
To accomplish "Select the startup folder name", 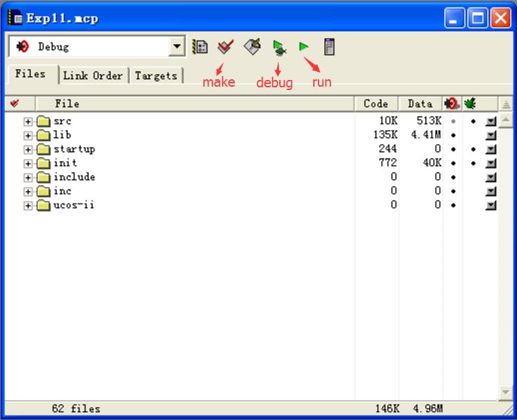I will pos(74,149).
